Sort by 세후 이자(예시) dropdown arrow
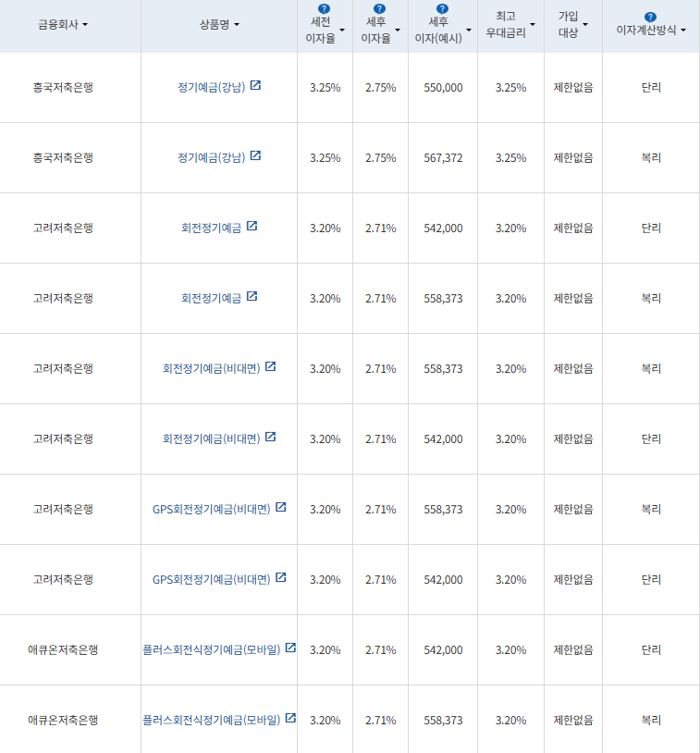 pos(469,30)
